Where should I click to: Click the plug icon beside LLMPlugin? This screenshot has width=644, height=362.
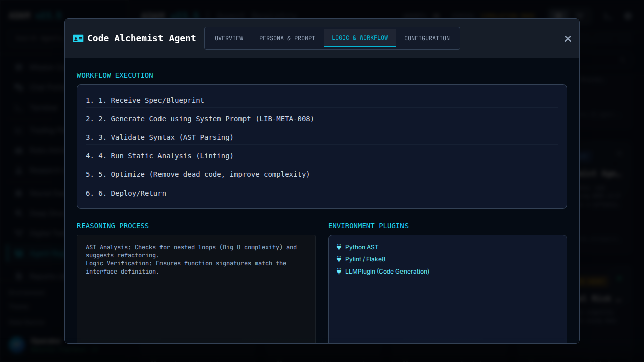coord(339,271)
